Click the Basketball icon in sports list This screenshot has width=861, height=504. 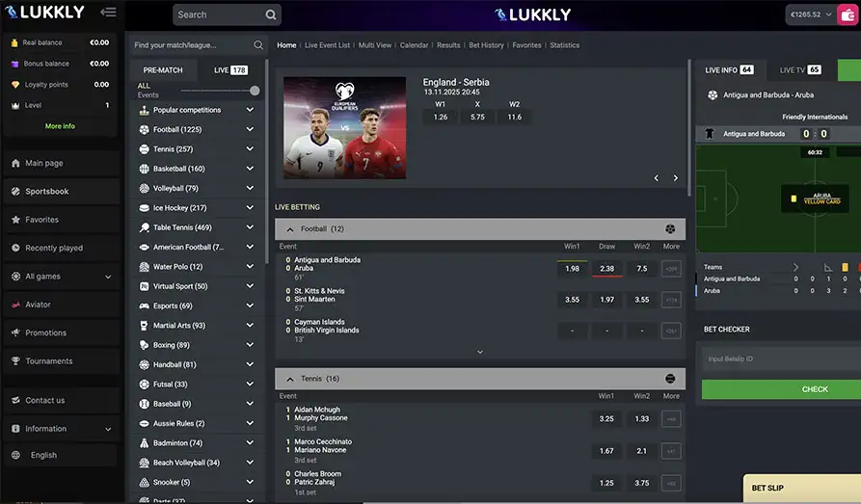tap(144, 169)
